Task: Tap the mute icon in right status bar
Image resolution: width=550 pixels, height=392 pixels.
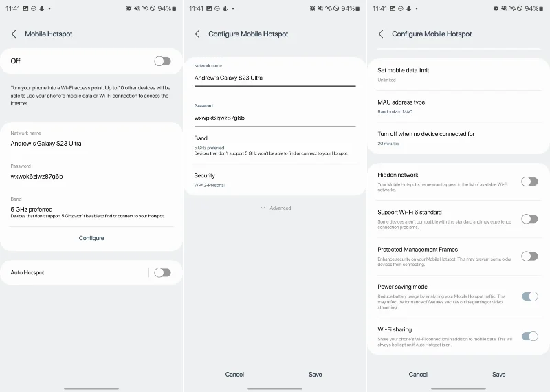Action: [x=504, y=8]
